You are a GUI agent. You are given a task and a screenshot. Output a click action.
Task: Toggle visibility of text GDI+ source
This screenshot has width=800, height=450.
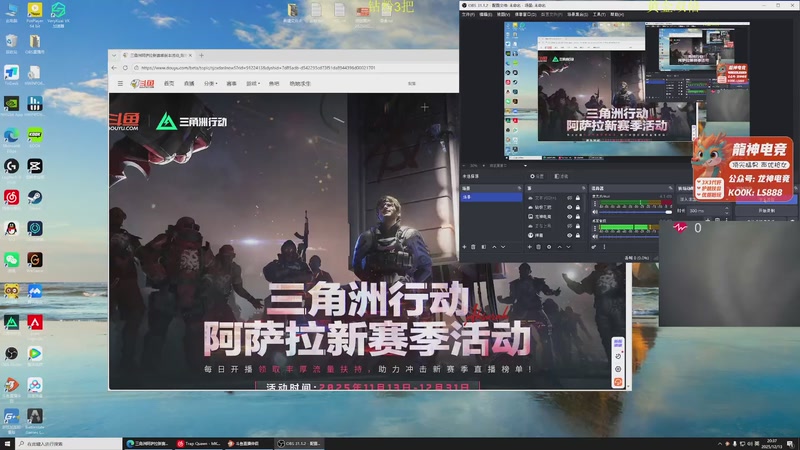coord(569,198)
